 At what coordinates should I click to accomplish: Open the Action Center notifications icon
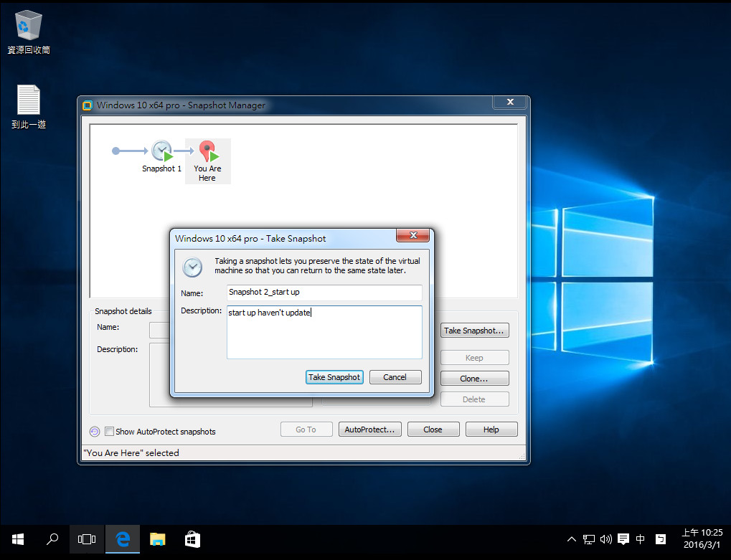pyautogui.click(x=623, y=539)
